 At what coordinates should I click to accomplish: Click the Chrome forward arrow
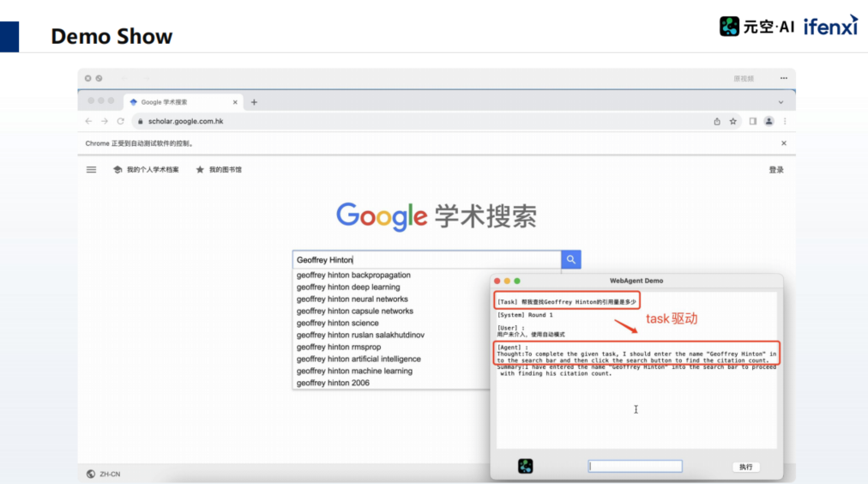(x=105, y=121)
